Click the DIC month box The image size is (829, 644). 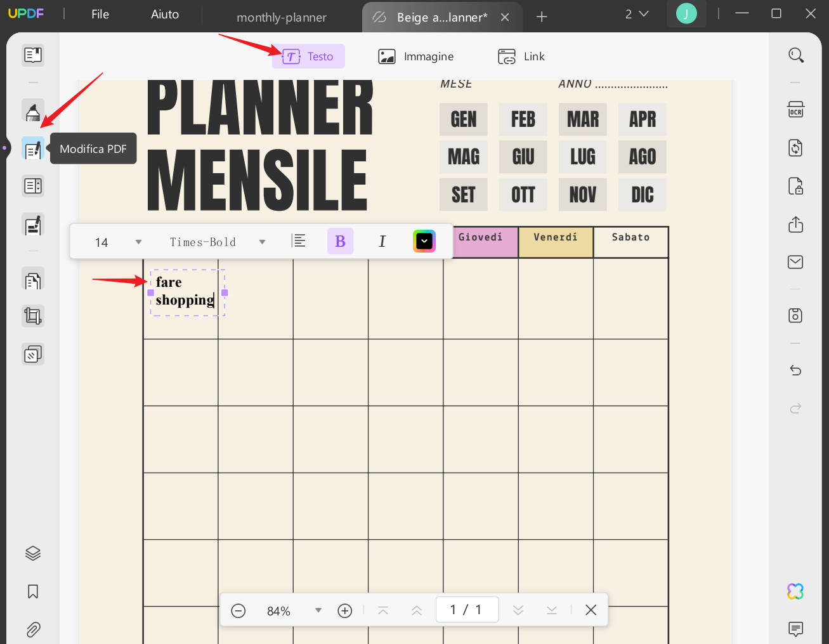pyautogui.click(x=643, y=195)
